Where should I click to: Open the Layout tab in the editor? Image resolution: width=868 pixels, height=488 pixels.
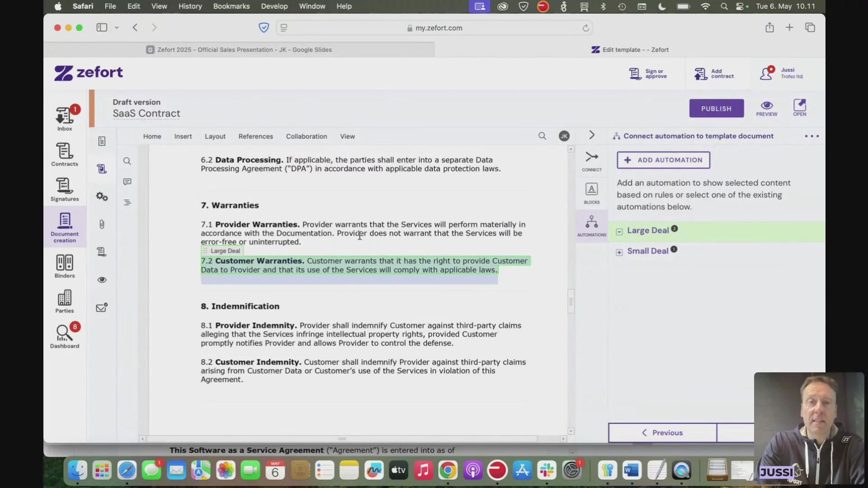215,136
